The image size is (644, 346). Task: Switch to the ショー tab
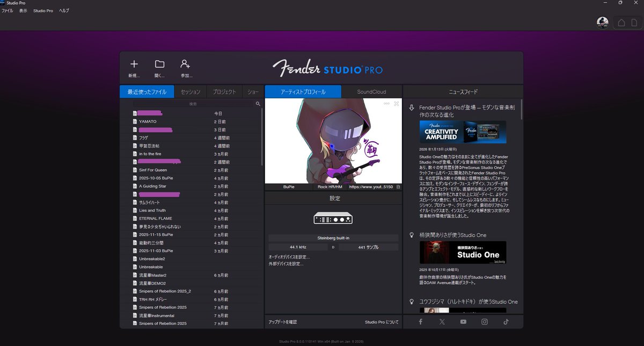(x=253, y=92)
